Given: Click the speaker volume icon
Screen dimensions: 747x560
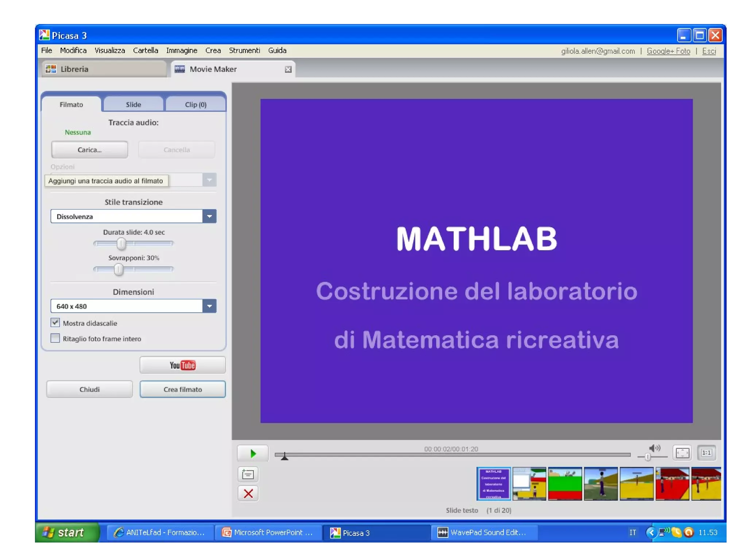Looking at the screenshot, I should tap(654, 448).
